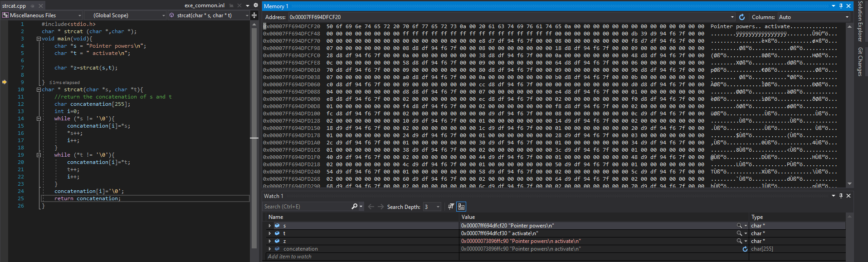
Task: Refresh the Memory 1 window contents
Action: pyautogui.click(x=742, y=17)
